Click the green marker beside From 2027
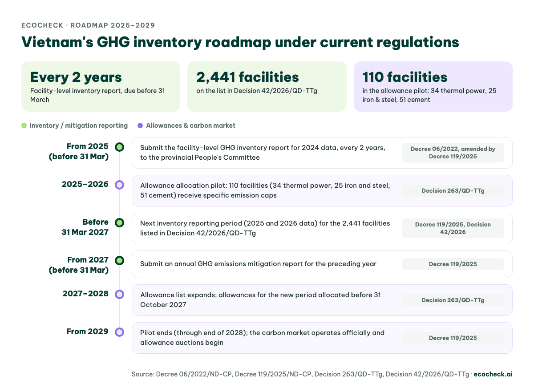The width and height of the screenshot is (534, 392). 119,260
